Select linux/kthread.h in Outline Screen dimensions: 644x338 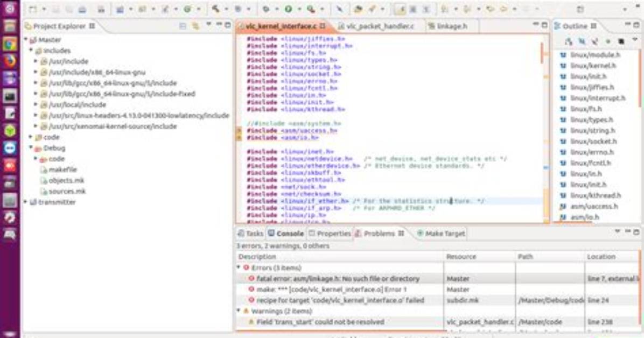596,195
